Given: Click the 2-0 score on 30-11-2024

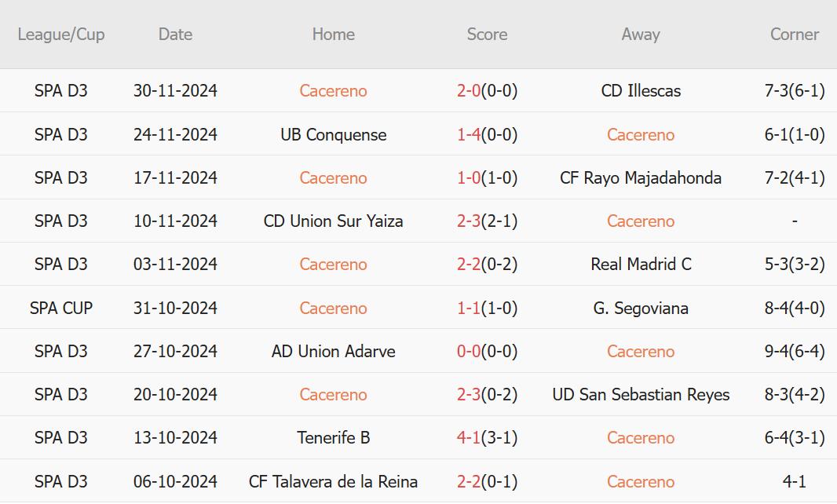Looking at the screenshot, I should coord(469,91).
